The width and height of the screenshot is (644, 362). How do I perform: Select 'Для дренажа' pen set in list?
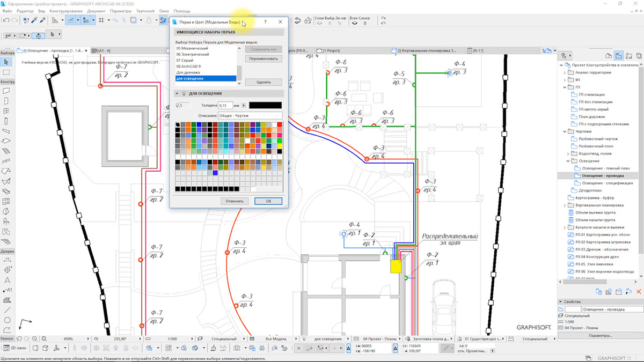205,72
